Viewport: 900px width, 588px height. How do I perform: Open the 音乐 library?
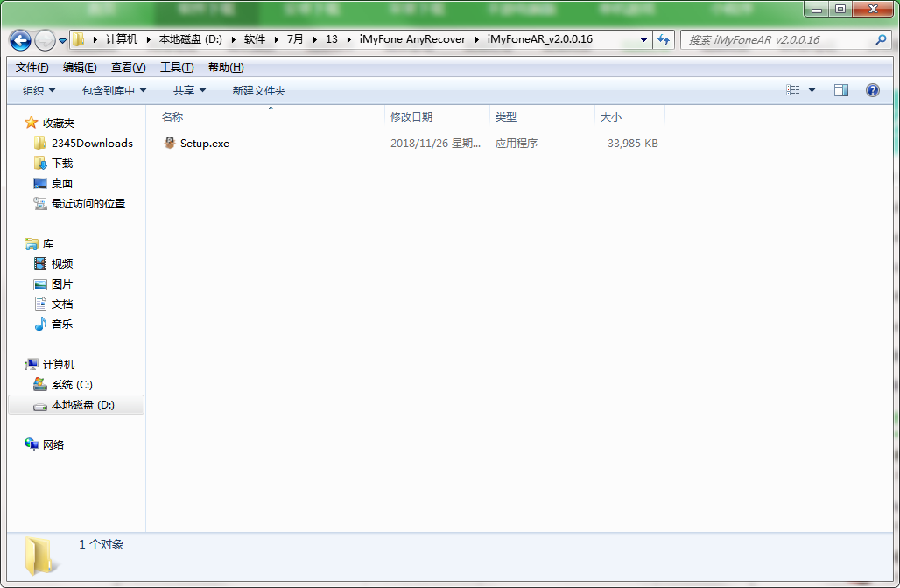62,324
